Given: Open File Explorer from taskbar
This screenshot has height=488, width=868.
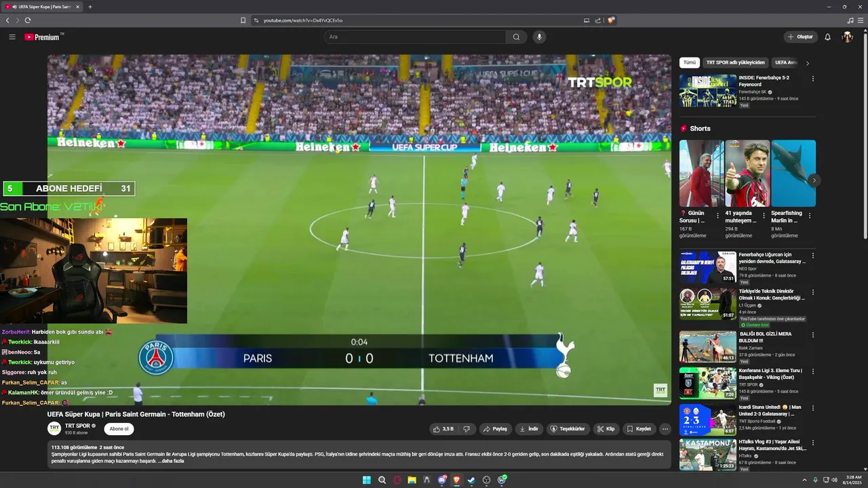Looking at the screenshot, I should pos(412,480).
